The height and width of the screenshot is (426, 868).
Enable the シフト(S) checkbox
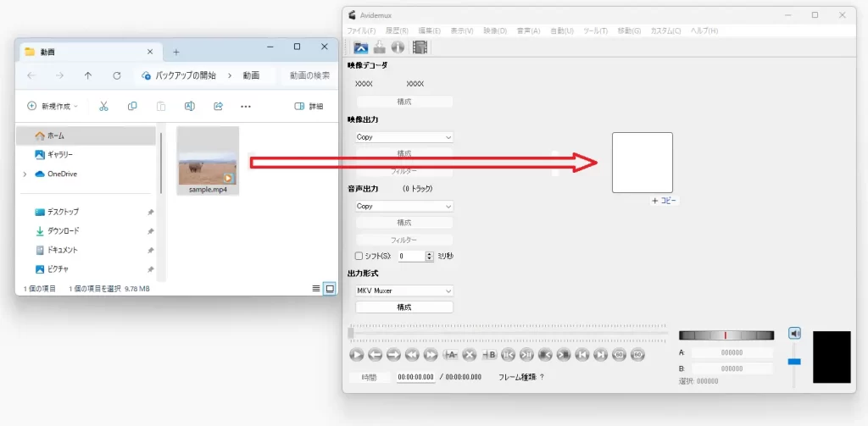pyautogui.click(x=359, y=256)
